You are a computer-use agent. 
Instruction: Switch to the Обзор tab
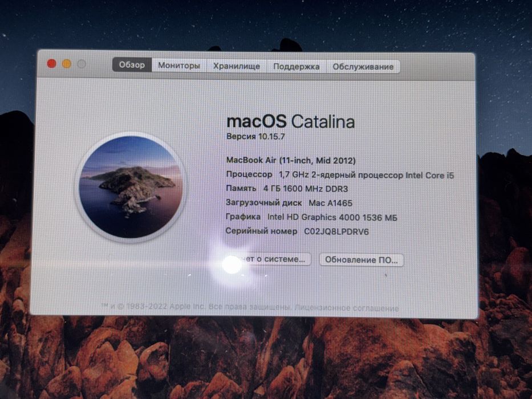132,65
